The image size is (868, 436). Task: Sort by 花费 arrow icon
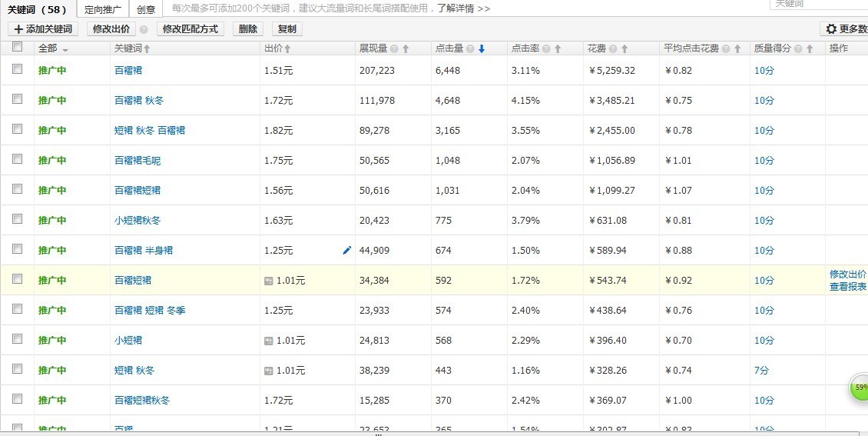tap(624, 48)
